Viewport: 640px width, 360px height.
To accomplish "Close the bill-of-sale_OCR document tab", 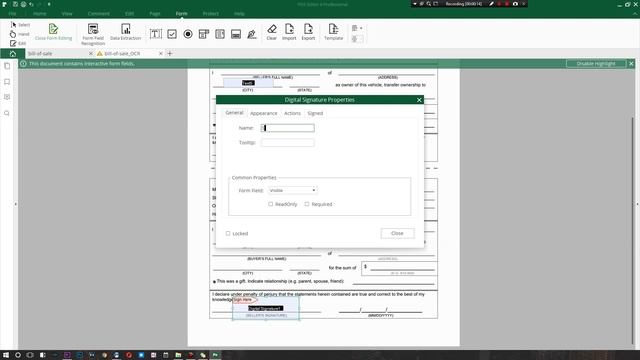I will tap(160, 53).
